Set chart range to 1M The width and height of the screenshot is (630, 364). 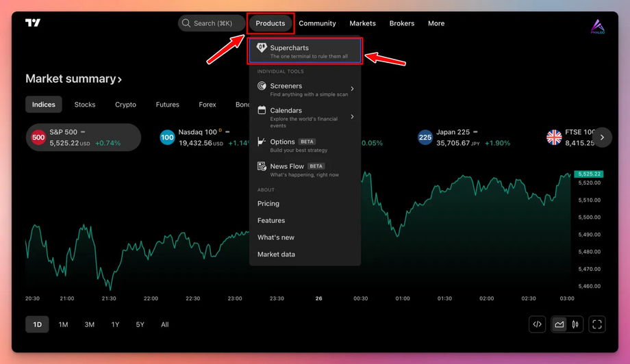tap(63, 324)
